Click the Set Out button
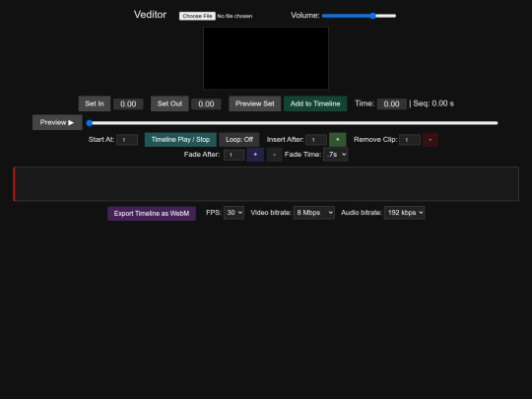Image resolution: width=532 pixels, height=399 pixels. (169, 103)
